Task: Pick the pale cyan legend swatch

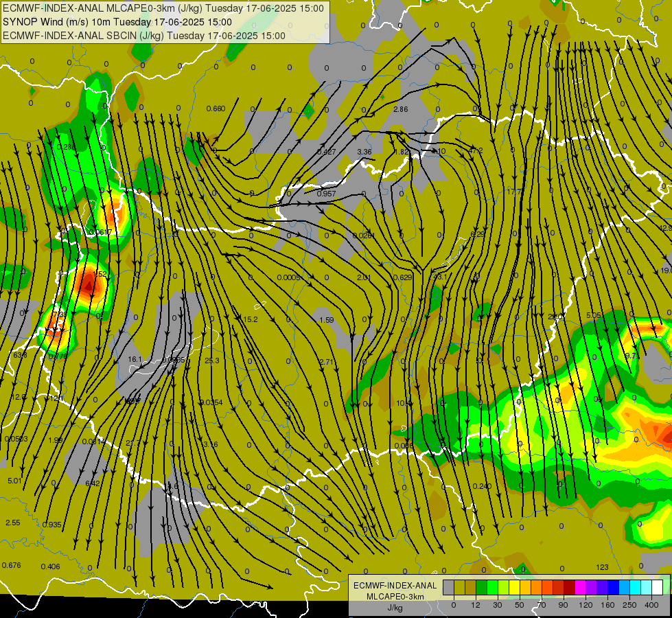Action: click(647, 587)
